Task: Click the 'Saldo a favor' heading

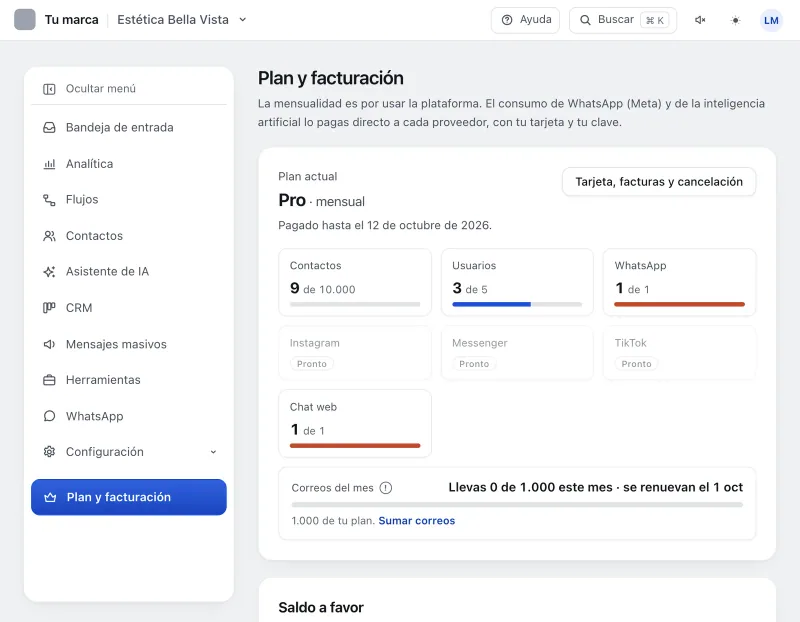Action: (x=321, y=608)
